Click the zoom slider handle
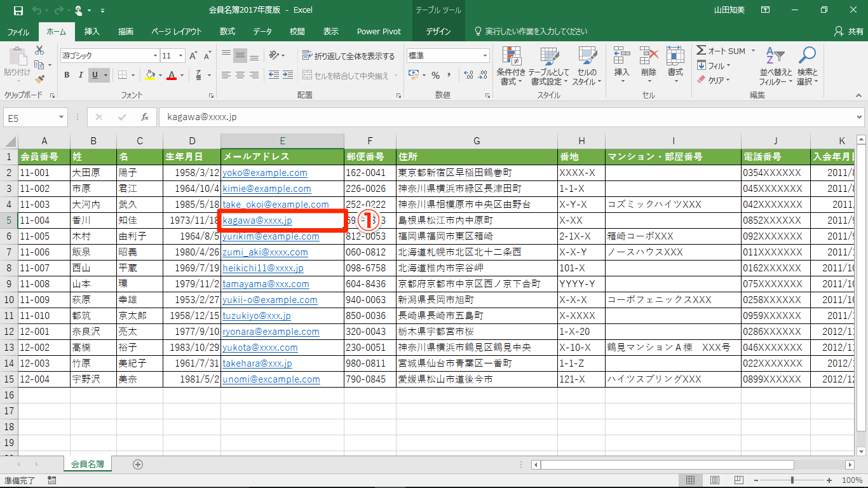Screen dimensions: 868x488 pos(792,480)
